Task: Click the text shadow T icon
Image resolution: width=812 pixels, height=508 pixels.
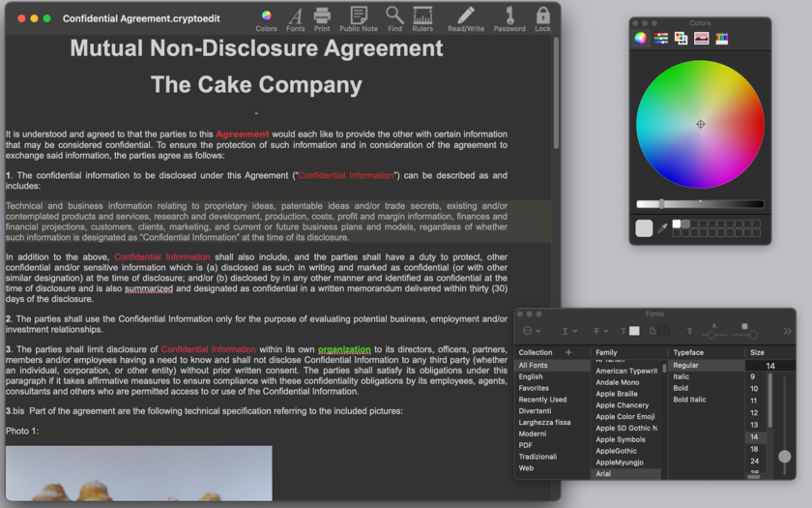Action: (x=689, y=331)
